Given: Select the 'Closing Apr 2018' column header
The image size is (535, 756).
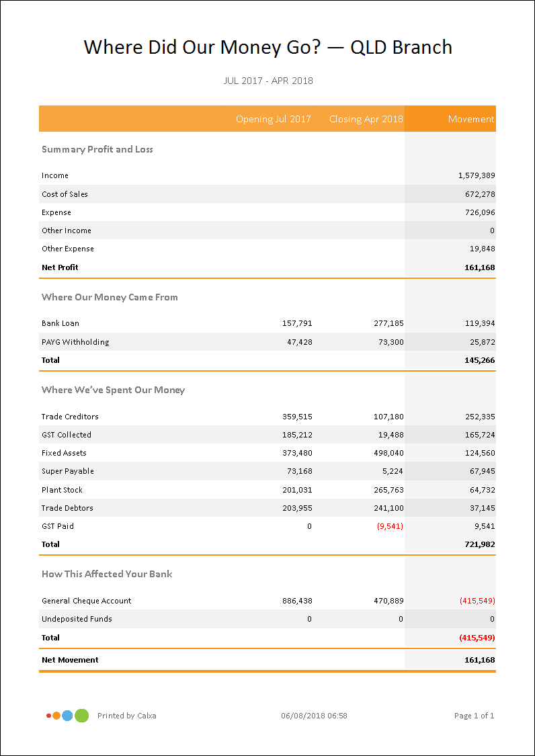Looking at the screenshot, I should click(x=366, y=119).
